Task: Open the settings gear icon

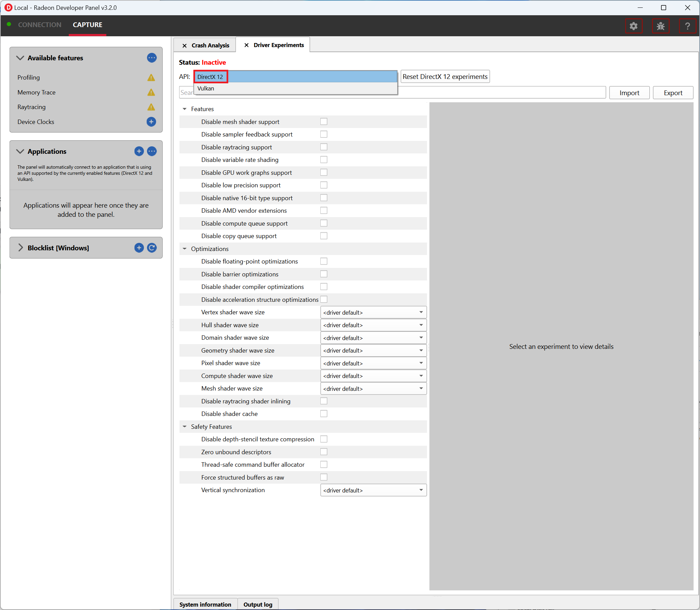Action: 633,26
